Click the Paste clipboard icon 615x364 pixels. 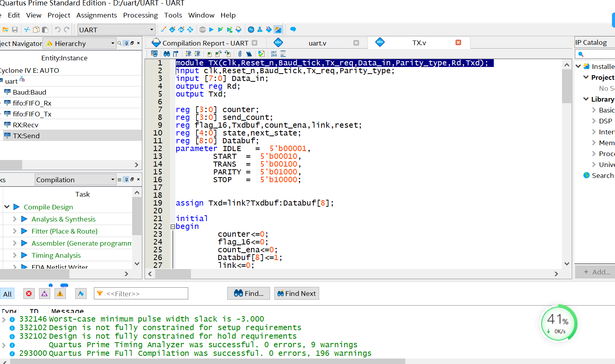point(45,30)
